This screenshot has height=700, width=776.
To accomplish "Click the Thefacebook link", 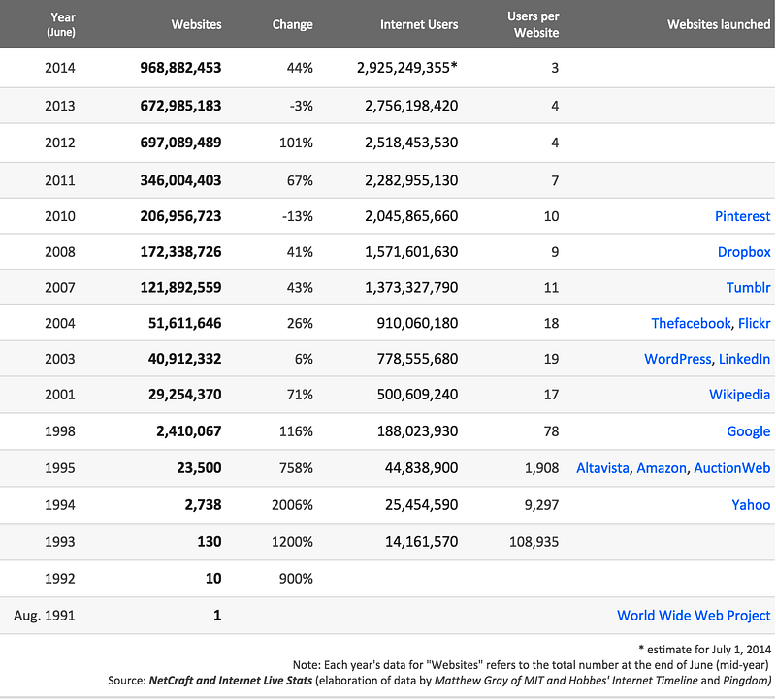I will pos(691,323).
